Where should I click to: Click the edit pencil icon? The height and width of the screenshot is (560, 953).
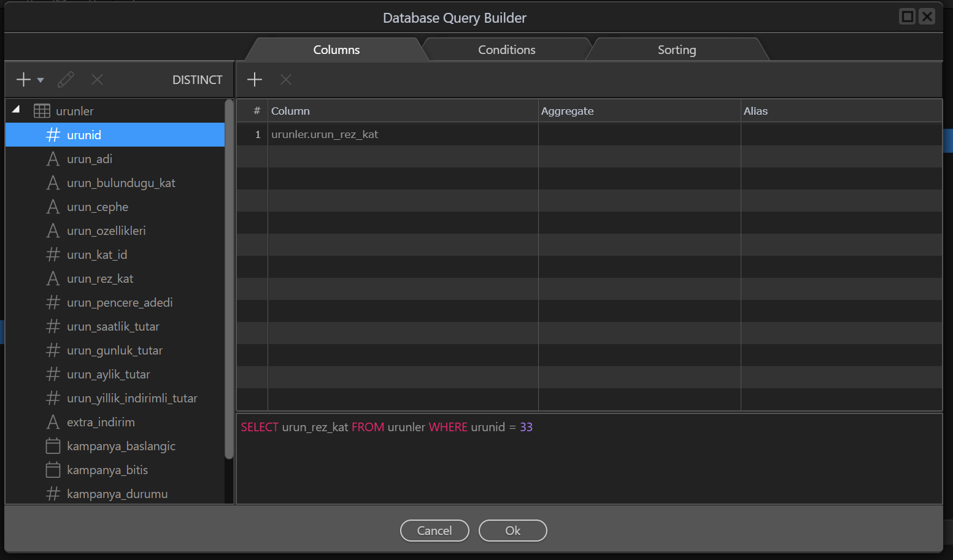tap(66, 80)
